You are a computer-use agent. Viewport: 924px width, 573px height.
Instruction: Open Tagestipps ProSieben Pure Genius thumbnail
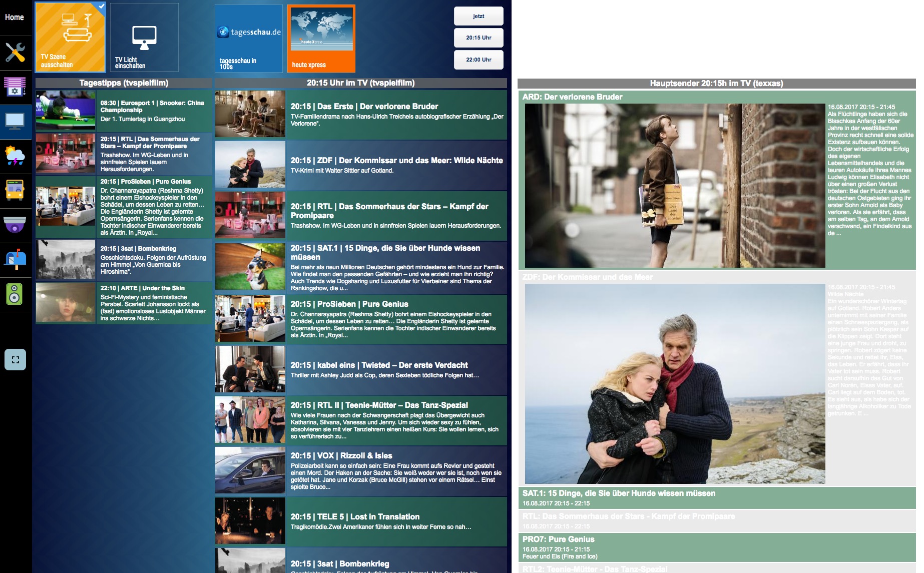66,207
